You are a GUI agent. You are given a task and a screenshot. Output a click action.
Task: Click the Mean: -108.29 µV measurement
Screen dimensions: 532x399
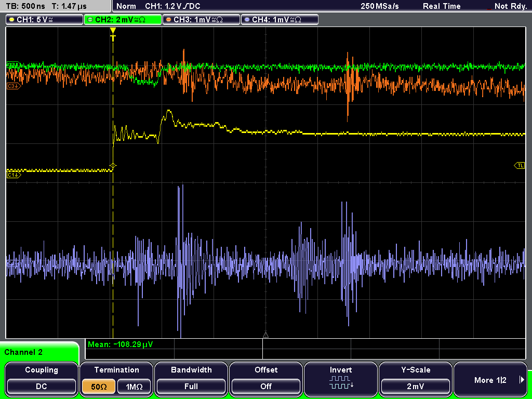coord(121,344)
